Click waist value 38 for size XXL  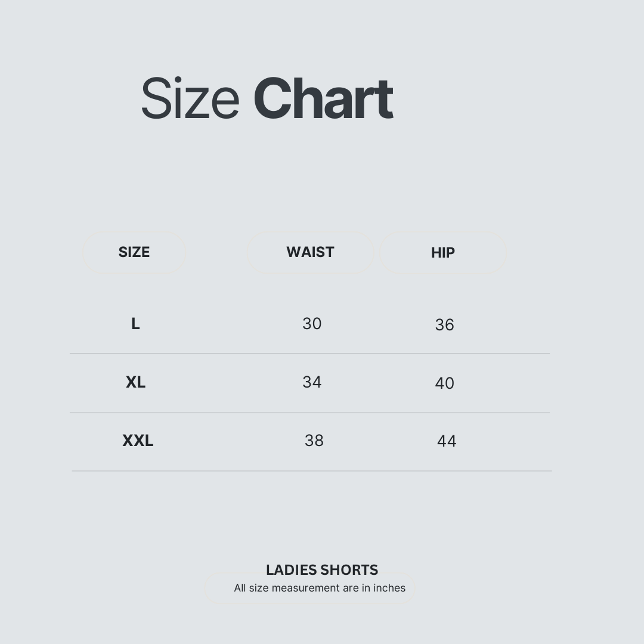coord(314,440)
